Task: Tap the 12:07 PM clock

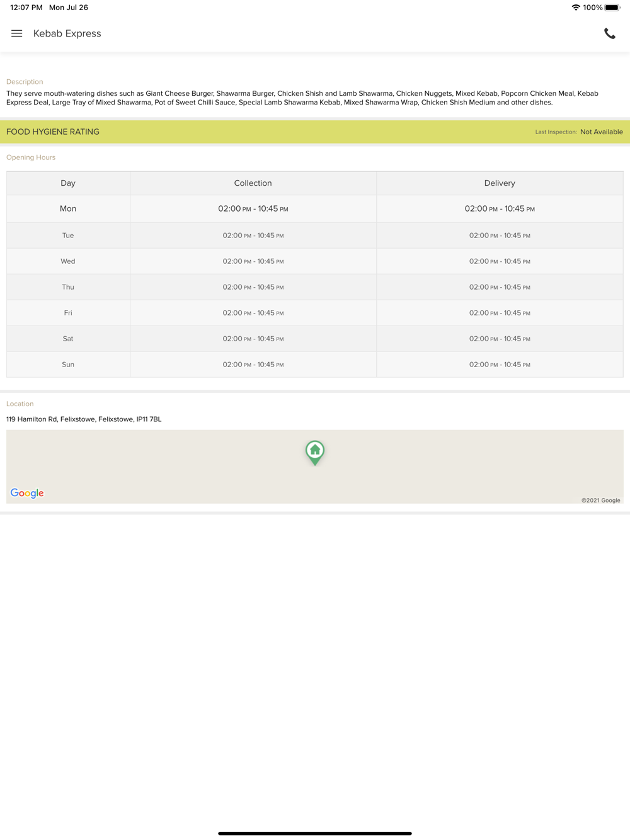Action: tap(26, 8)
